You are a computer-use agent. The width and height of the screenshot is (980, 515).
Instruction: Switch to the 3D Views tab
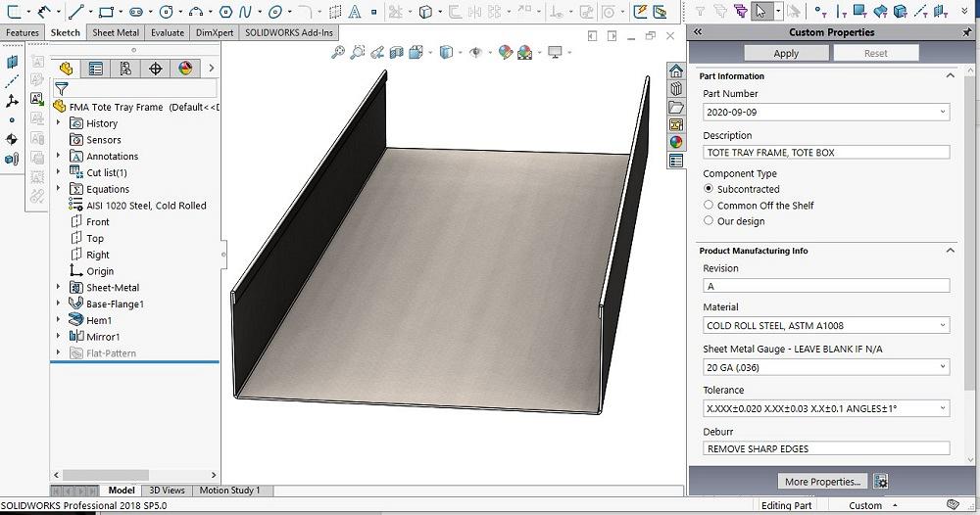(167, 490)
